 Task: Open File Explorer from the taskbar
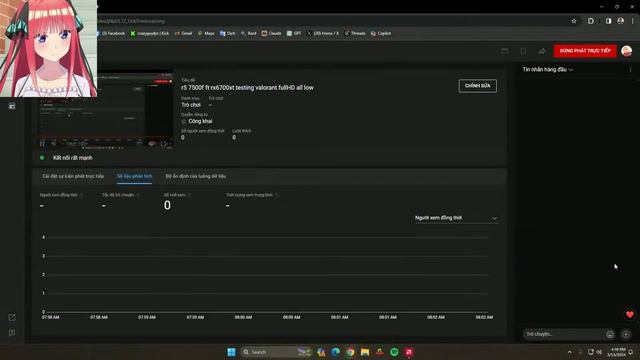[365, 352]
